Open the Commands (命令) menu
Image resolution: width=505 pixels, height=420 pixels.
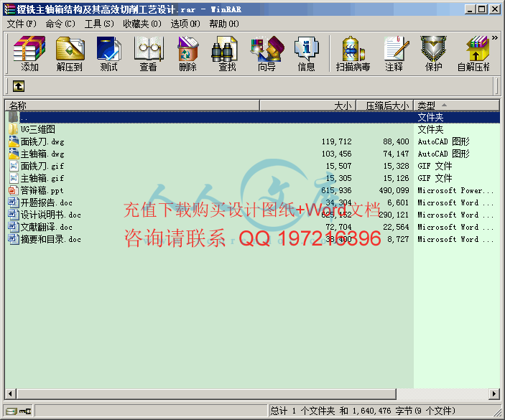pyautogui.click(x=60, y=24)
